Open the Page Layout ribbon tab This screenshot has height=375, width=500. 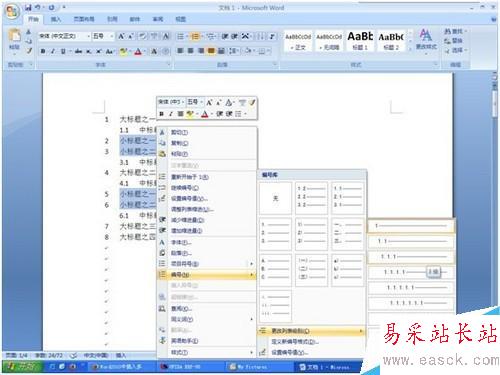pyautogui.click(x=84, y=19)
